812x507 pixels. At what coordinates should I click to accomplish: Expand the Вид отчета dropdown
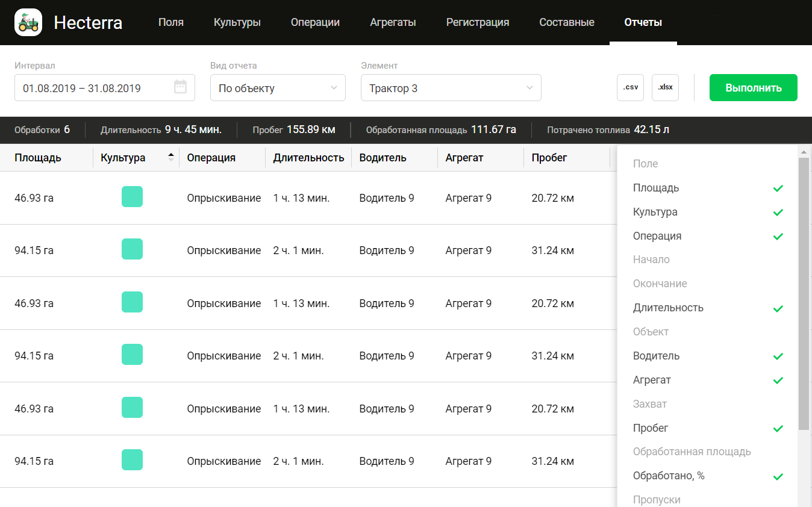point(277,88)
